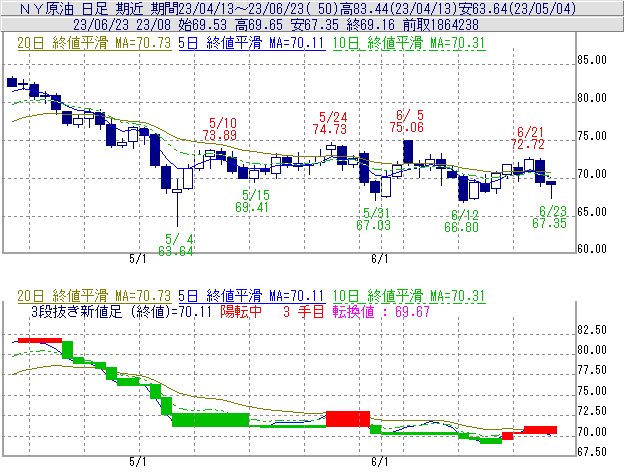The width and height of the screenshot is (624, 475).
Task: Select the 6/21 72.72 high marker
Action: pyautogui.click(x=528, y=138)
